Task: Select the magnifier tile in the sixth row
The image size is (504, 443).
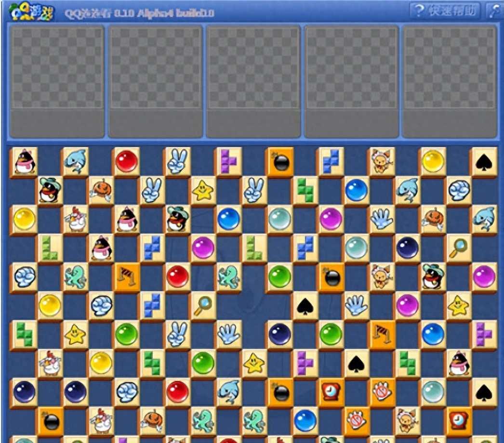Action: [203, 305]
